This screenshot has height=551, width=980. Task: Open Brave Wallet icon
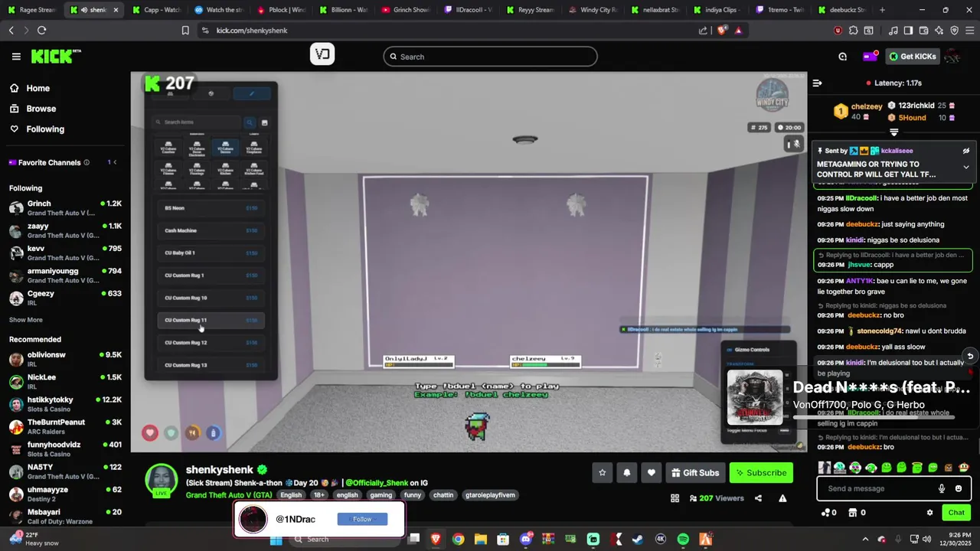(x=923, y=30)
